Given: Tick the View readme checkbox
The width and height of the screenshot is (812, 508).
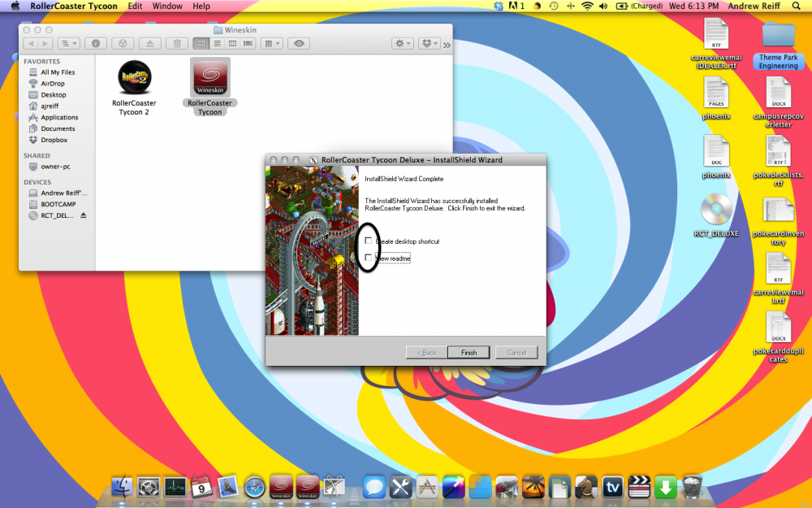Looking at the screenshot, I should pos(369,258).
